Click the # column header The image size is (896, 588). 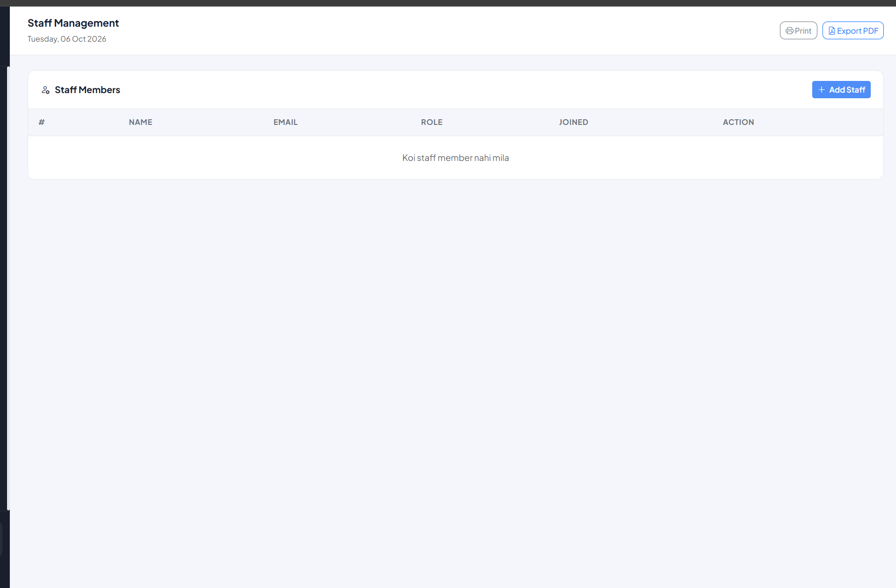coord(42,122)
